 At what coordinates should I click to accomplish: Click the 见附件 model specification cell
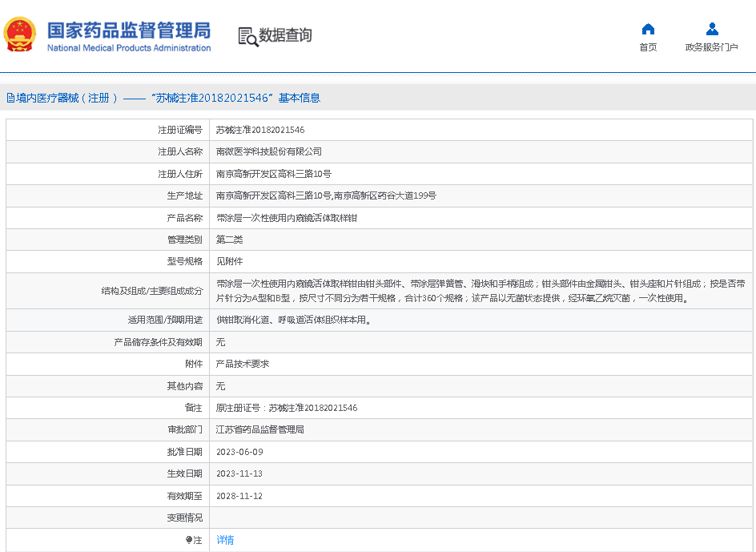229,261
